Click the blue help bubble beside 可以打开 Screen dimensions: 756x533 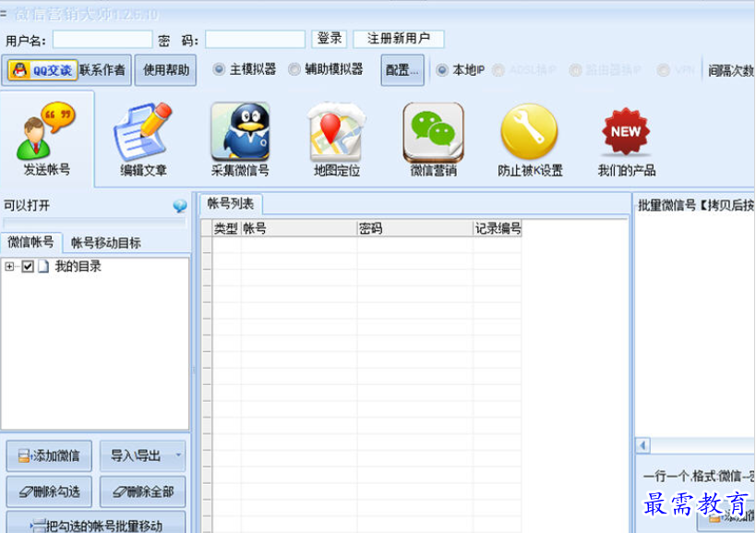180,206
